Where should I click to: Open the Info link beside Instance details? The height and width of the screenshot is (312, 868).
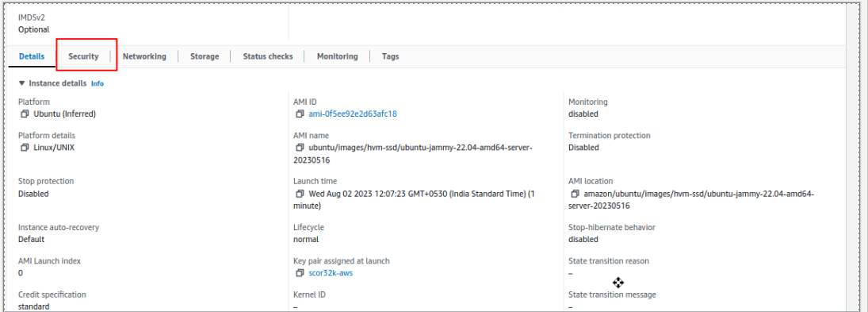click(98, 83)
